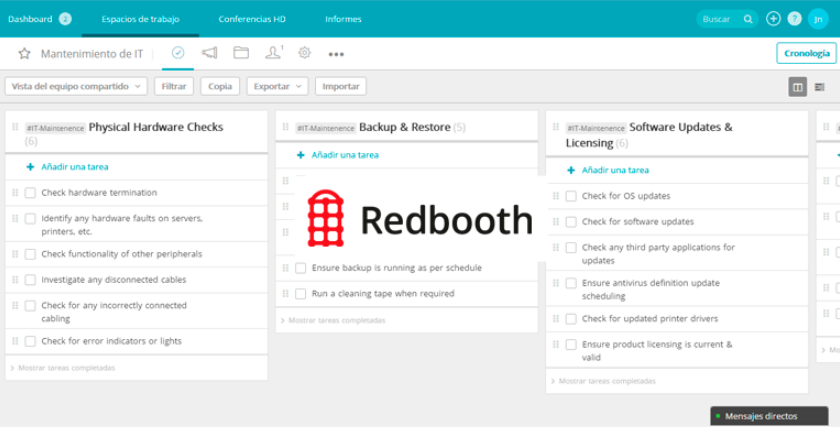
Task: Check off Check functionality of other peripherals
Action: pyautogui.click(x=31, y=254)
